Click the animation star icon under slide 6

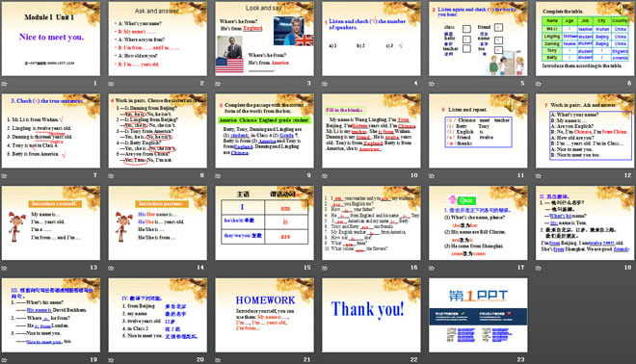click(539, 84)
